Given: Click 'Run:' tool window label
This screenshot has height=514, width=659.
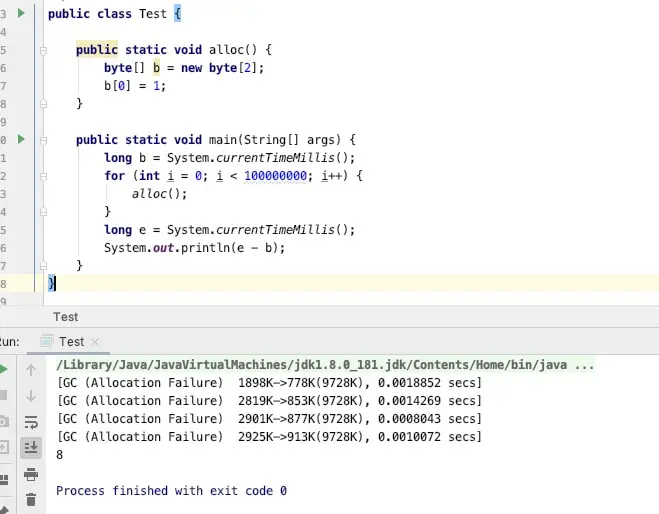Looking at the screenshot, I should (9, 342).
